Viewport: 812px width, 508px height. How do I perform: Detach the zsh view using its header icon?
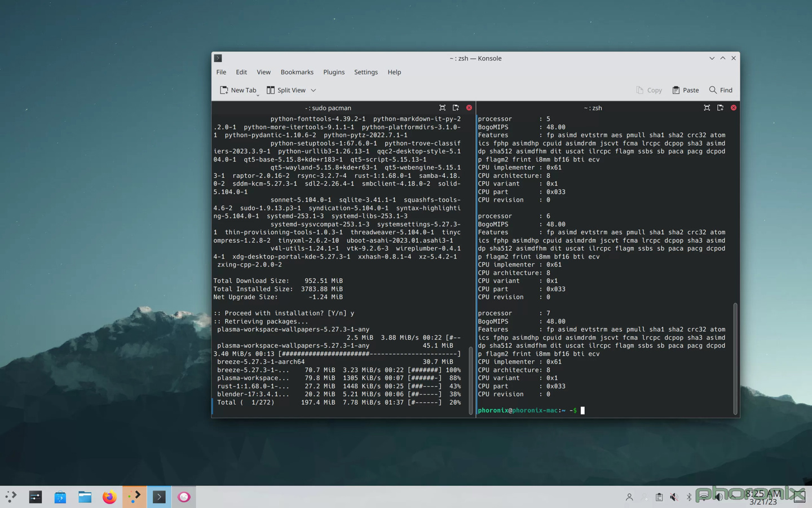720,108
